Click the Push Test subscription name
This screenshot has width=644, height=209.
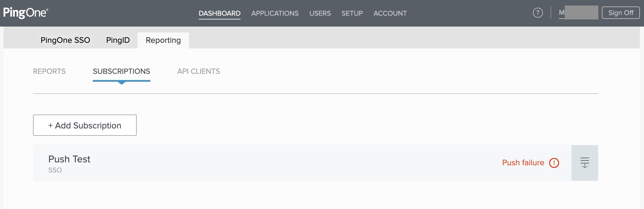tap(69, 159)
